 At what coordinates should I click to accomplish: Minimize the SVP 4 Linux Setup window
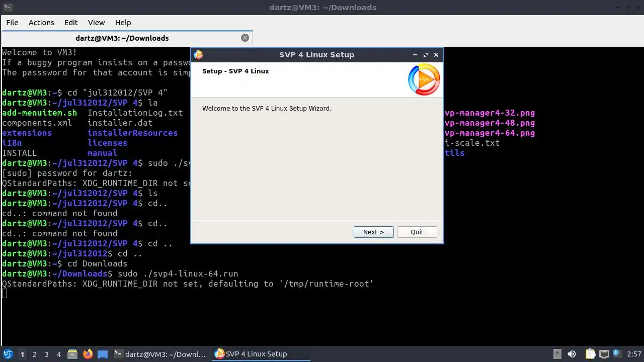coord(415,55)
